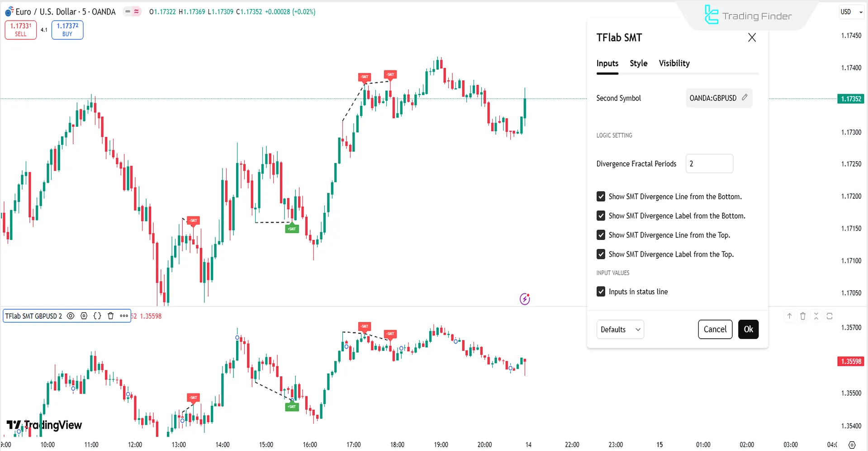Switch to the Visibility tab
868x451 pixels.
[x=674, y=63]
